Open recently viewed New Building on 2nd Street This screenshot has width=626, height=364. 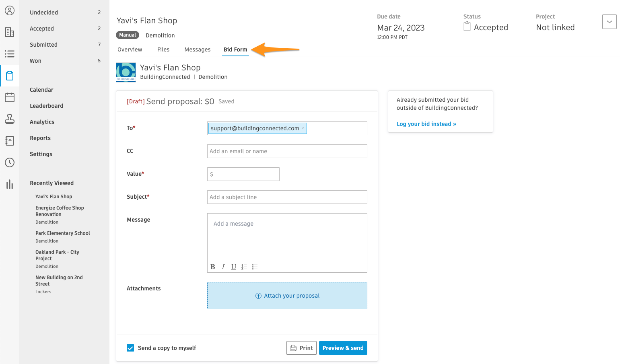coord(59,281)
